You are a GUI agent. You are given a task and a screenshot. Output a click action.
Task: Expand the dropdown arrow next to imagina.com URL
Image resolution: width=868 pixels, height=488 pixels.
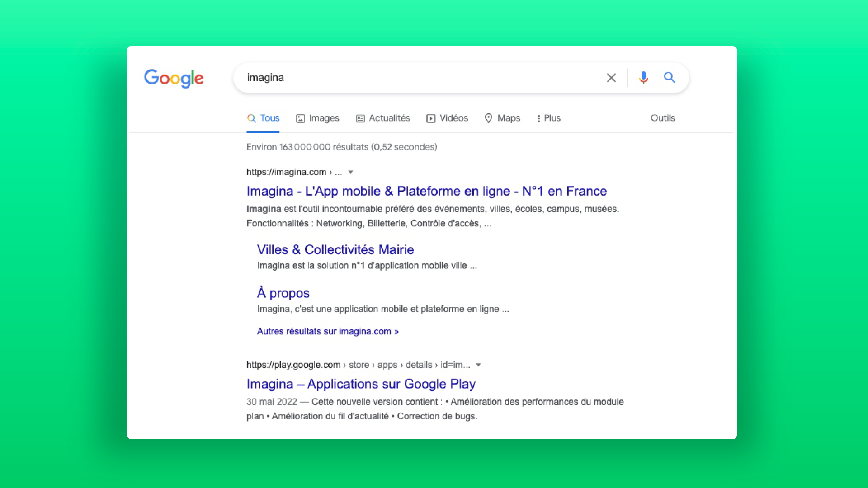(x=350, y=172)
